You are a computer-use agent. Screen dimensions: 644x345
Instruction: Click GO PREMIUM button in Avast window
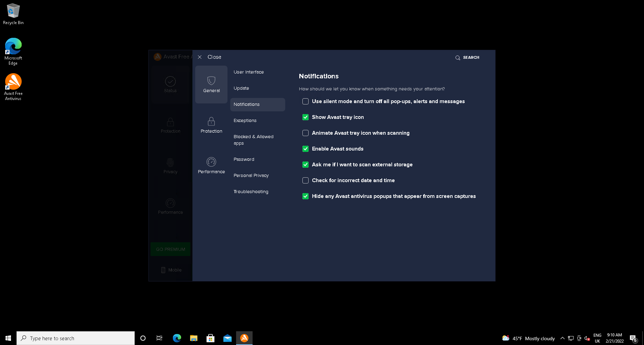tap(170, 249)
